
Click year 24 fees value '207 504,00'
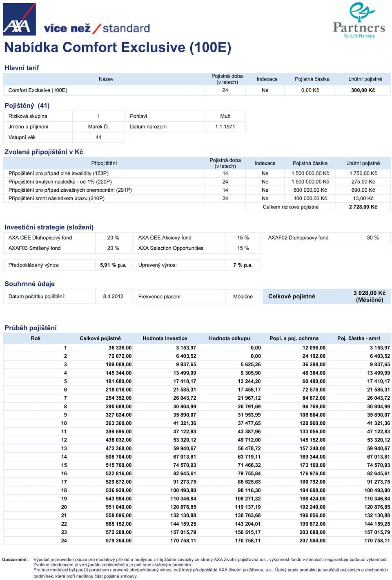(312, 540)
